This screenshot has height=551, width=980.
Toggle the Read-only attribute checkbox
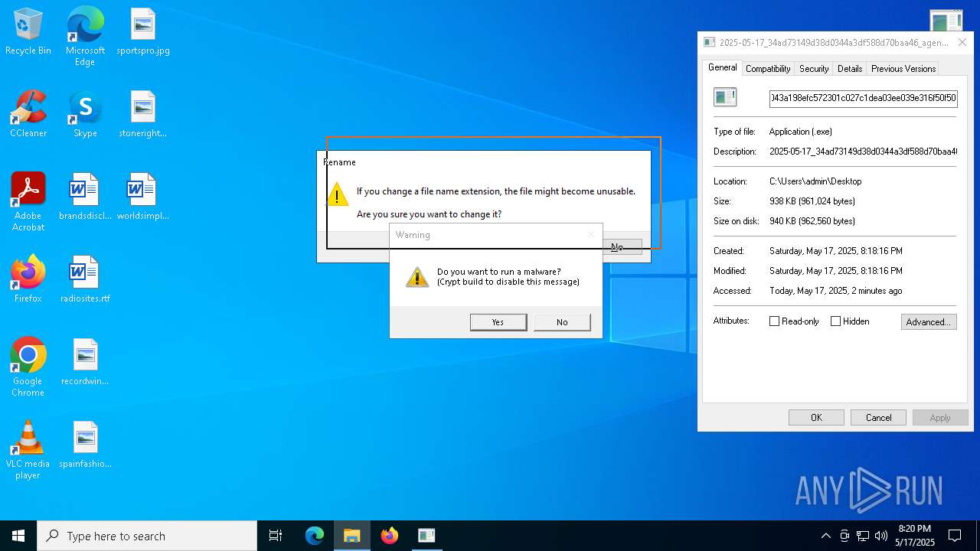tap(774, 321)
